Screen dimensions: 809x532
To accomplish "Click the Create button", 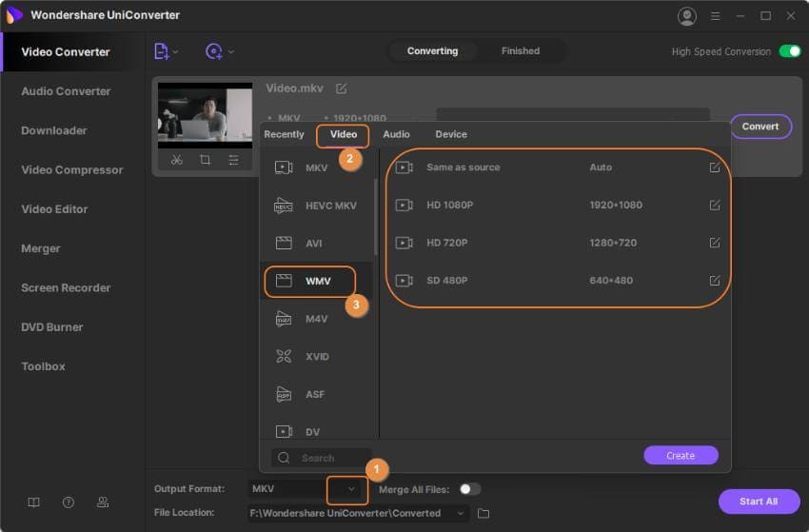I will [681, 456].
